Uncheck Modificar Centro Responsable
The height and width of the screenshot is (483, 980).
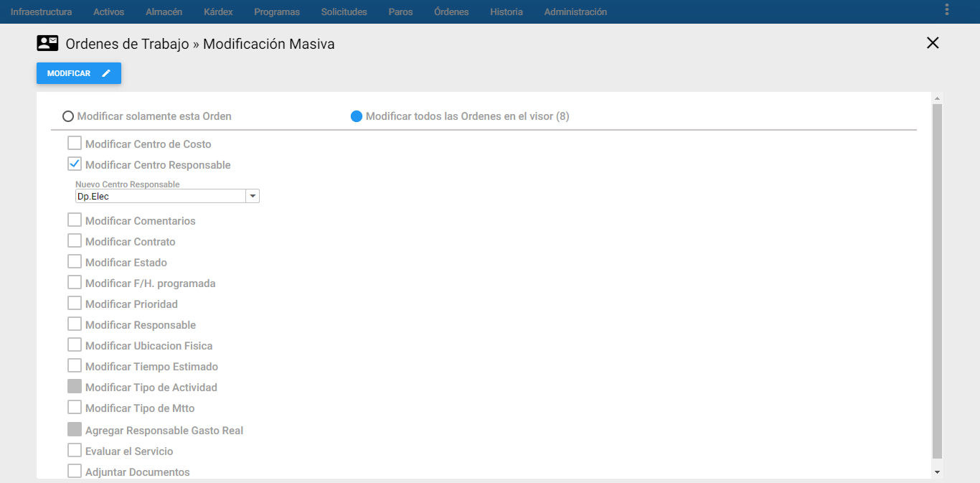point(75,164)
